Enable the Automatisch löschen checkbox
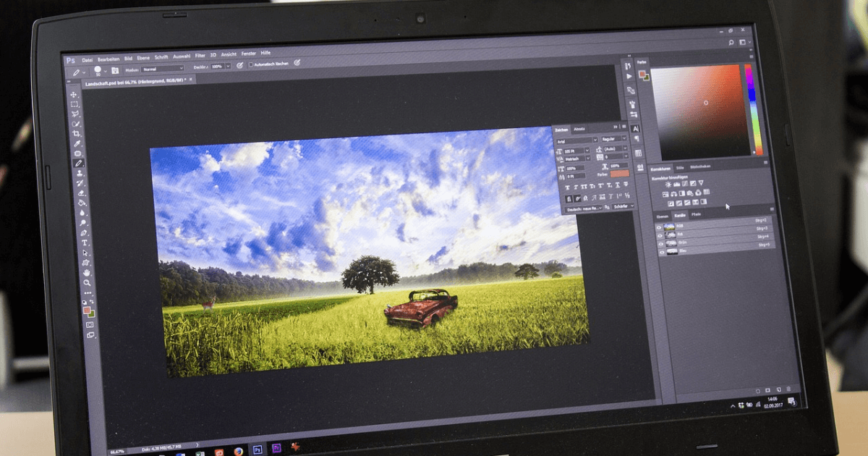Screen dimensions: 868x456 pyautogui.click(x=251, y=64)
